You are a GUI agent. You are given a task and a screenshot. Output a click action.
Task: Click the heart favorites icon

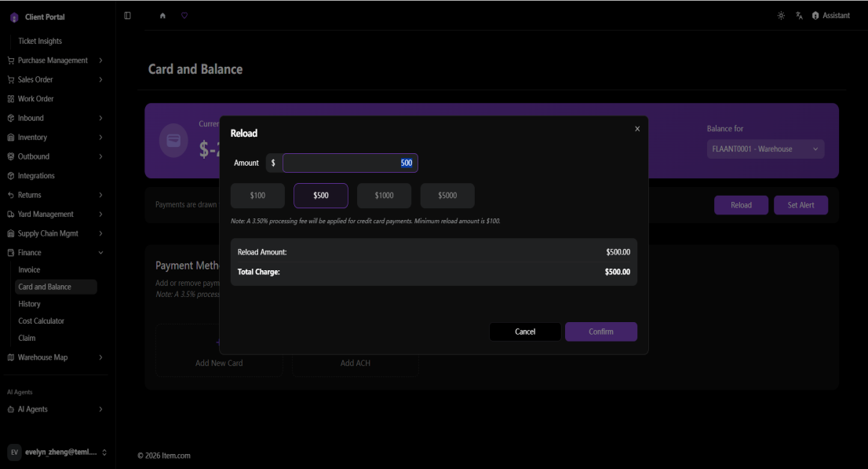pyautogui.click(x=184, y=16)
